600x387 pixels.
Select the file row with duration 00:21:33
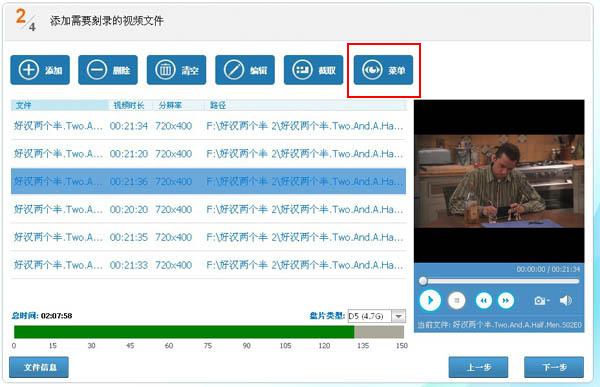coord(209,265)
